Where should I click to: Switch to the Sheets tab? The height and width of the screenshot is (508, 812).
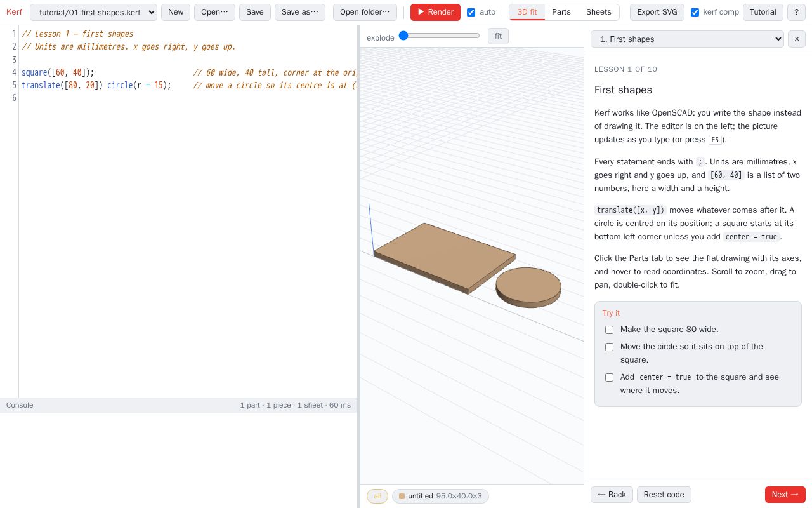[x=598, y=12]
